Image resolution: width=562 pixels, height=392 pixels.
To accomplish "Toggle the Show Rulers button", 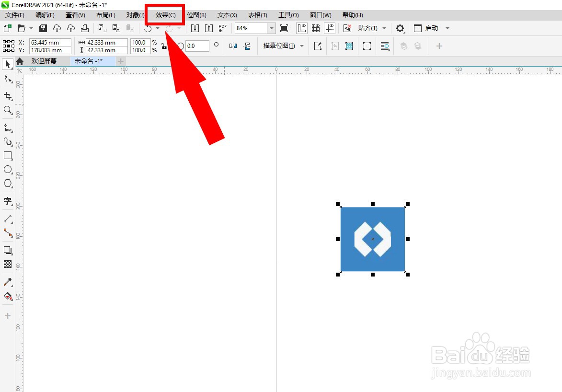I will (x=302, y=28).
